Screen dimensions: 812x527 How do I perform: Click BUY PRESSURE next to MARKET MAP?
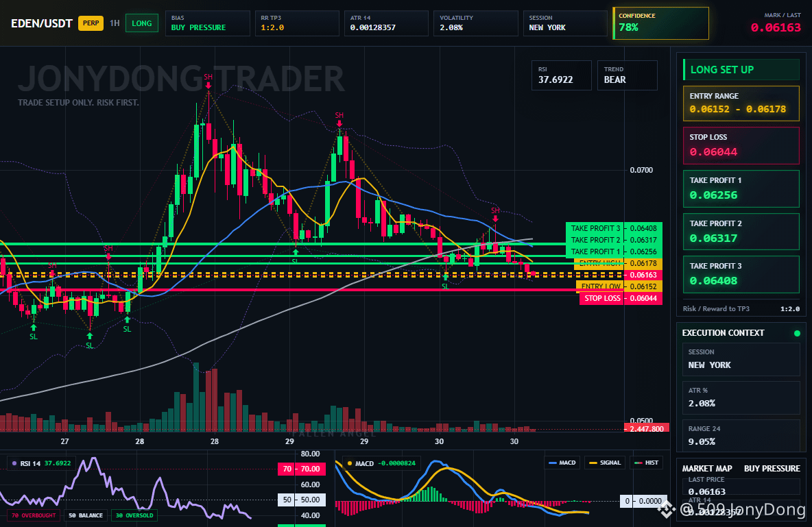pos(772,469)
